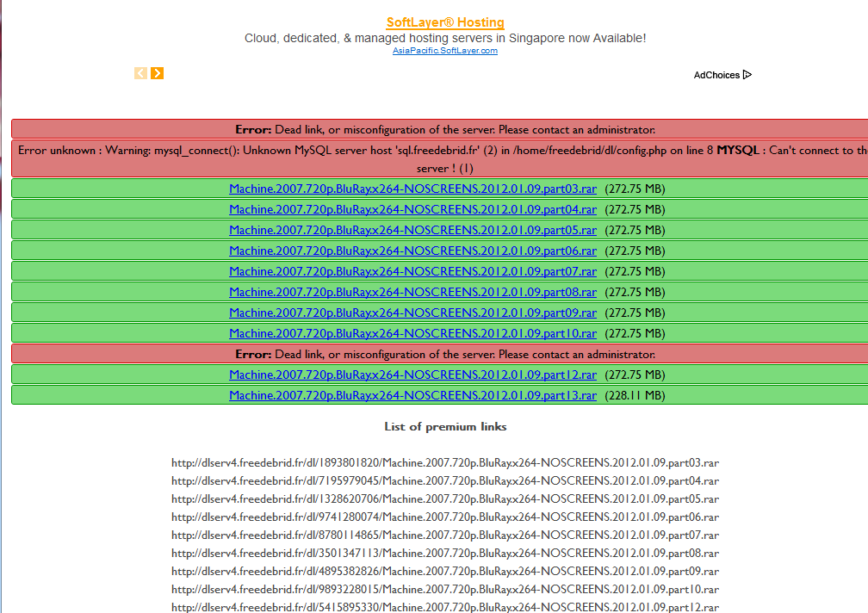
Task: Download the part13.rar file link
Action: click(413, 395)
